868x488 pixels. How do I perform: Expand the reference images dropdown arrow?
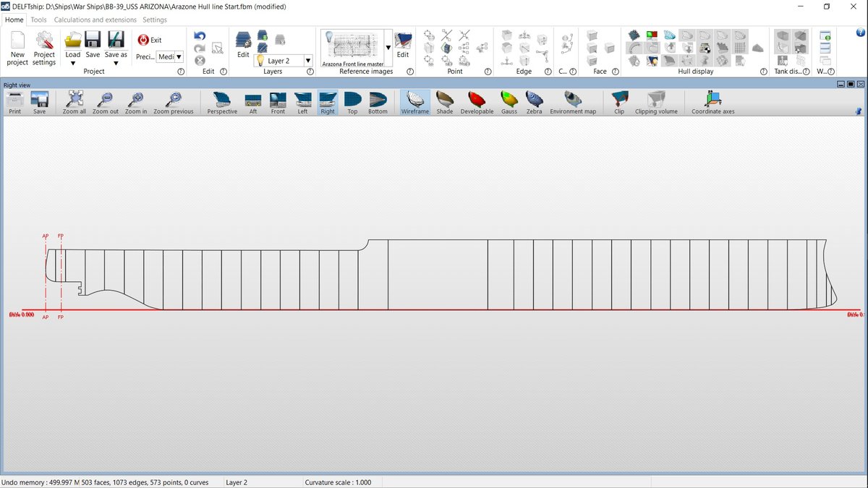pyautogui.click(x=388, y=48)
